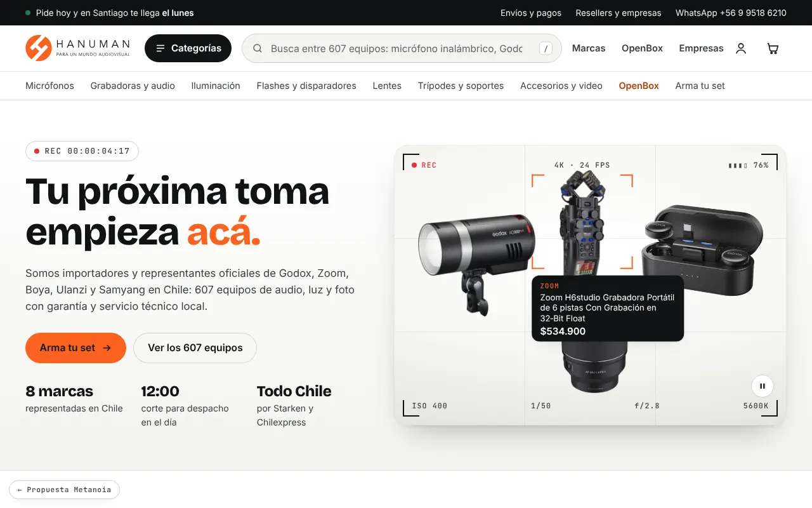812x508 pixels.
Task: Select Trípodes y soportes category
Action: 461,86
